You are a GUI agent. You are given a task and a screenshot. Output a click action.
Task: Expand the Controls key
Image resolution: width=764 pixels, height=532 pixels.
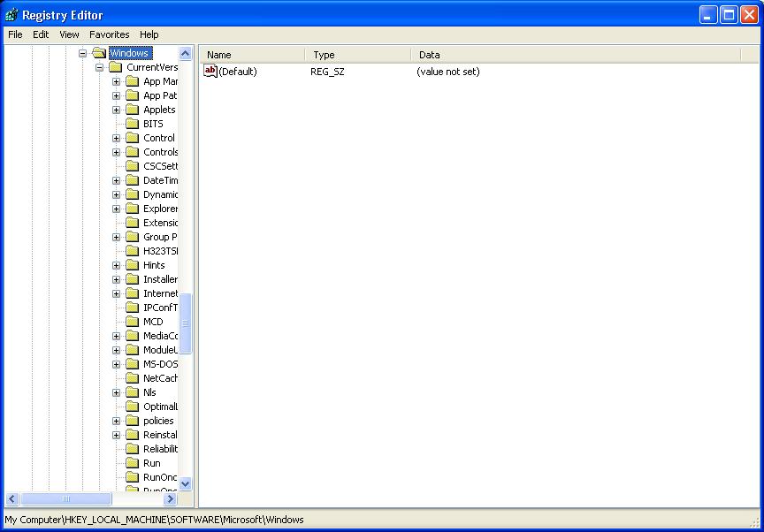pyautogui.click(x=116, y=152)
